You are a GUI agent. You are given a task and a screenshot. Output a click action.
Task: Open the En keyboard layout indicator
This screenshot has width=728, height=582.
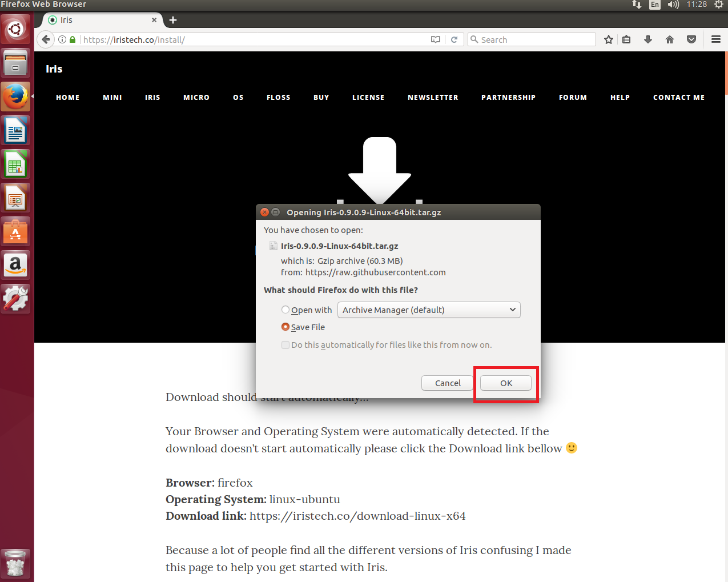(x=655, y=5)
